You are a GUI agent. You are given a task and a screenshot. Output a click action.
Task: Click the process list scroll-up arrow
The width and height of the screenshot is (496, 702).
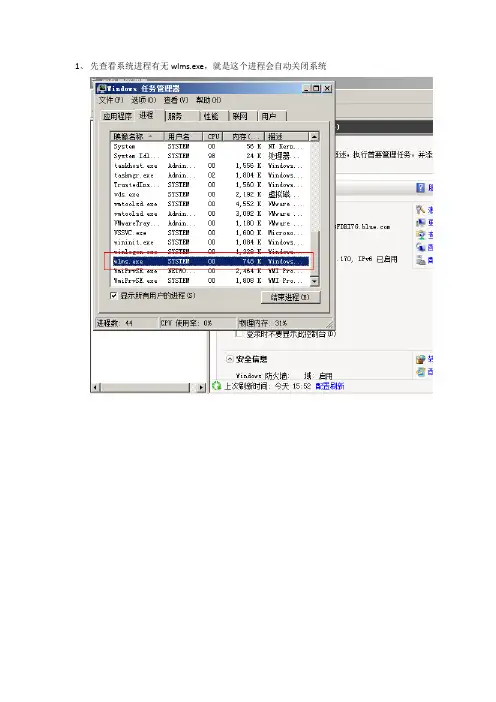tap(314, 136)
